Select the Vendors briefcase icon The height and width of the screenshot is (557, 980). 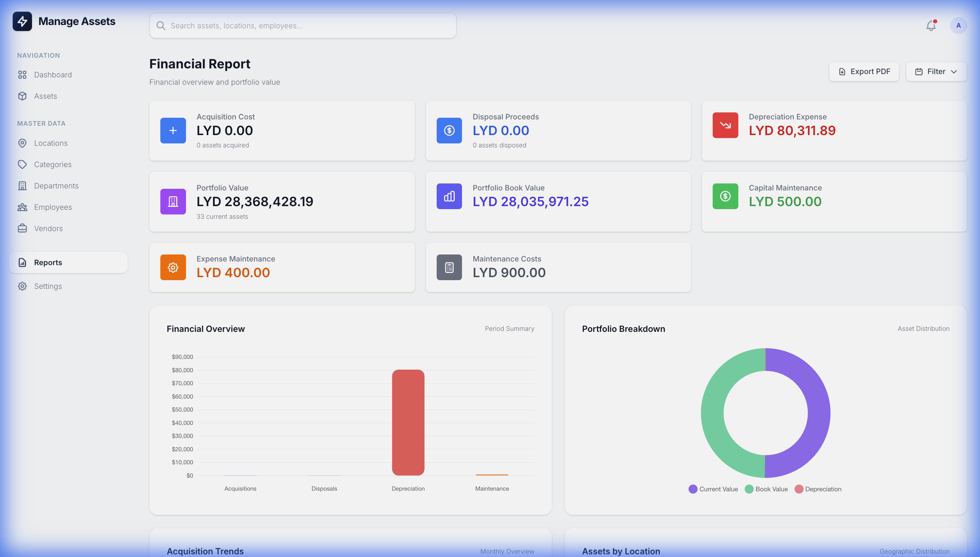[x=23, y=228]
